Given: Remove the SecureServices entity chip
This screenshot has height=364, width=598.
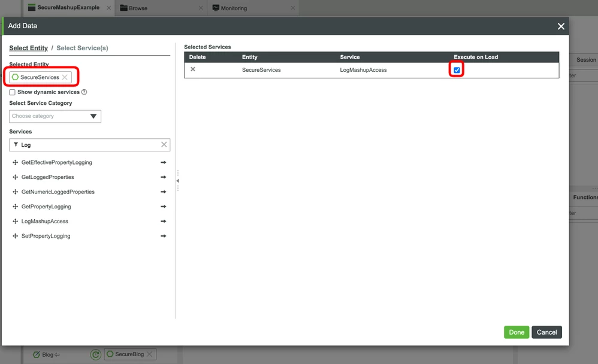Looking at the screenshot, I should (x=65, y=77).
